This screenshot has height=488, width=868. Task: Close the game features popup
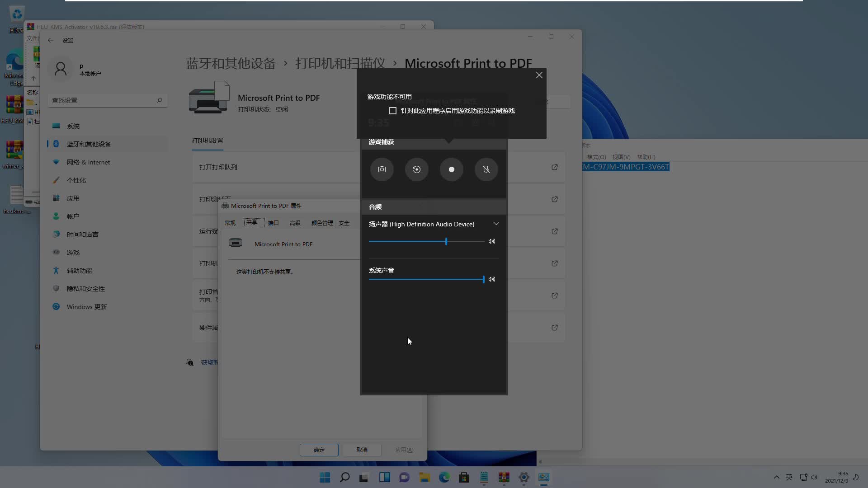(539, 75)
